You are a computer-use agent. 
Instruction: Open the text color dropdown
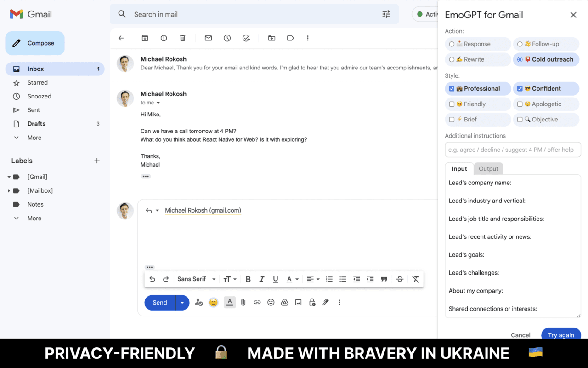coord(293,279)
